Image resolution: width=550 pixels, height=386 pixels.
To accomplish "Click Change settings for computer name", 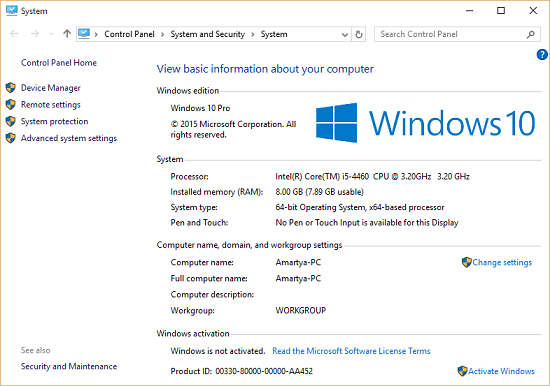I will (502, 262).
